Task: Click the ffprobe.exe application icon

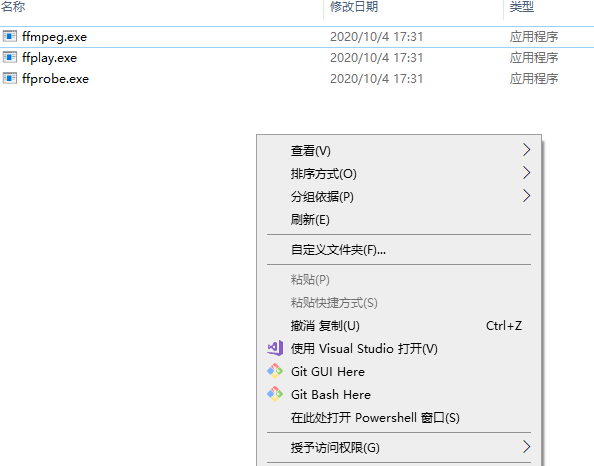Action: coord(10,78)
